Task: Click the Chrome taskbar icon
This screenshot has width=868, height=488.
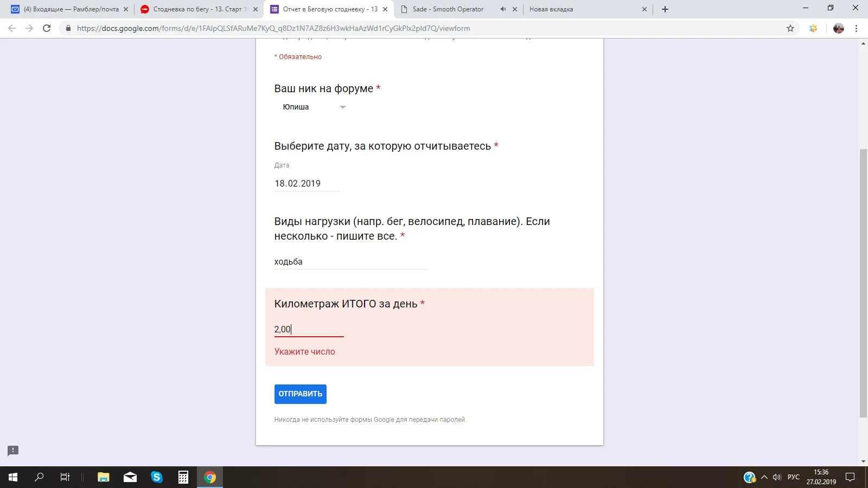Action: point(210,477)
